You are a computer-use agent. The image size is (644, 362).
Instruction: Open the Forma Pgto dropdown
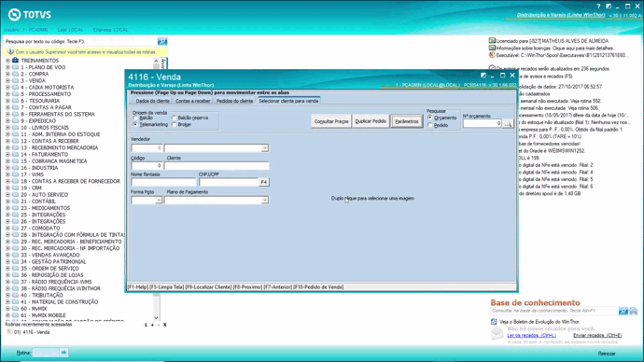pyautogui.click(x=159, y=201)
